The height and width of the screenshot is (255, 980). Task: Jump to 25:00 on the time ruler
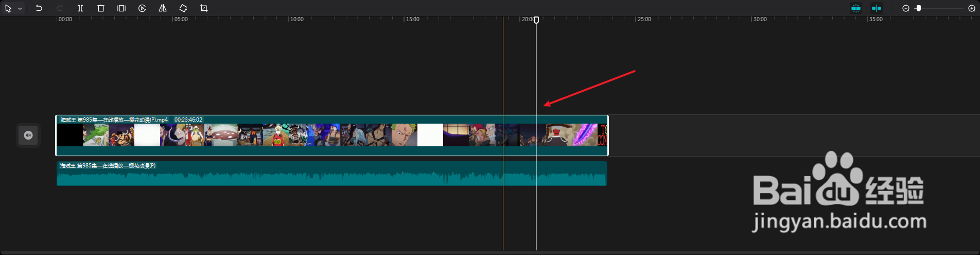pyautogui.click(x=644, y=19)
